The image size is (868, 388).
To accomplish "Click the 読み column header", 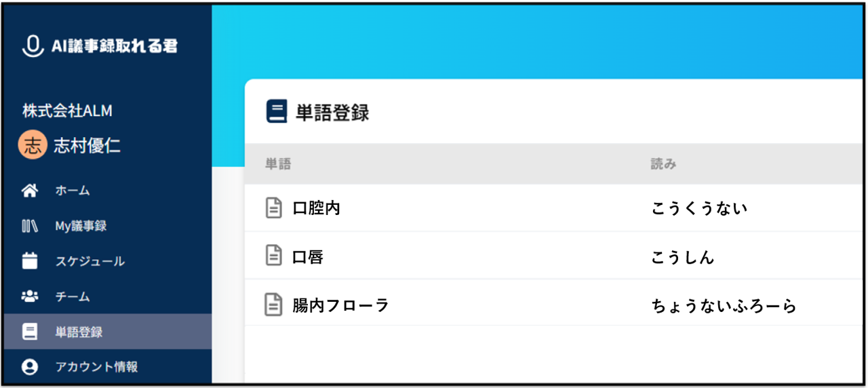I will pos(663,164).
